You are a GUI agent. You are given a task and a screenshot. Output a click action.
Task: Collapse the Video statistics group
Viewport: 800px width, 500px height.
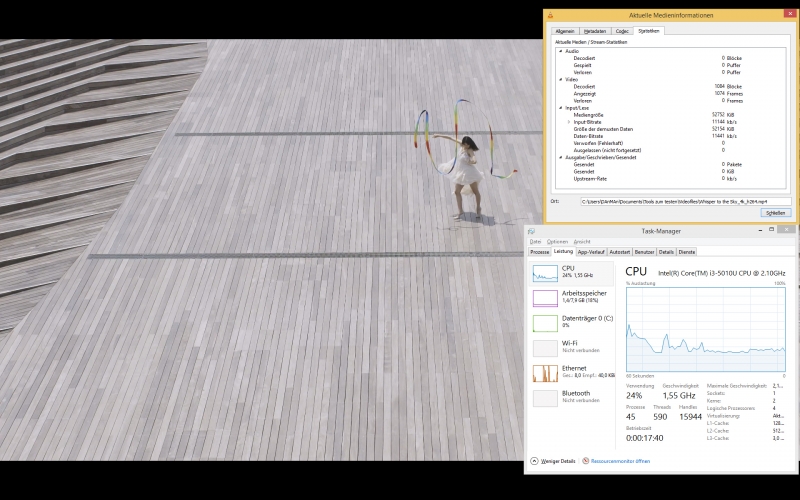[x=561, y=80]
